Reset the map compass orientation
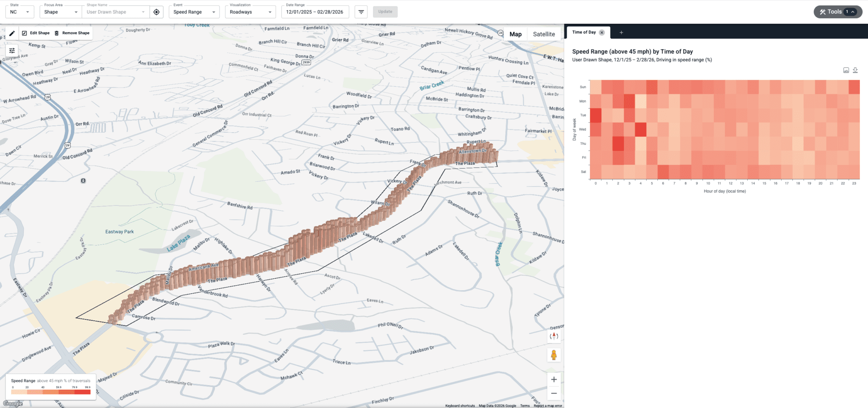The height and width of the screenshot is (408, 868). (x=554, y=336)
